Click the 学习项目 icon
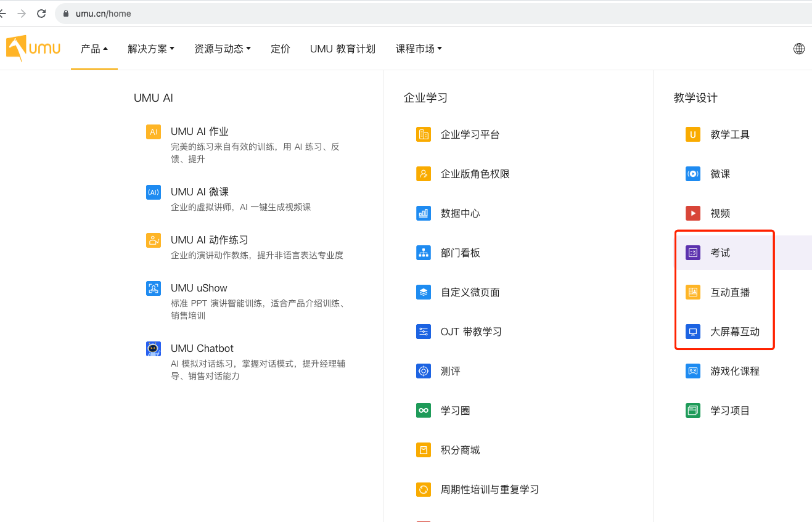The height and width of the screenshot is (522, 812). coord(693,410)
